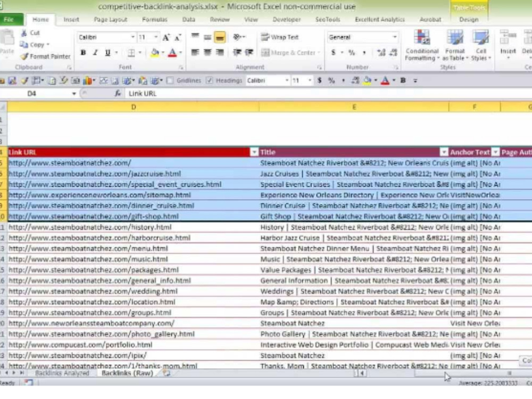Click the Fill Color paint bucket
The image size is (532, 399).
(155, 53)
